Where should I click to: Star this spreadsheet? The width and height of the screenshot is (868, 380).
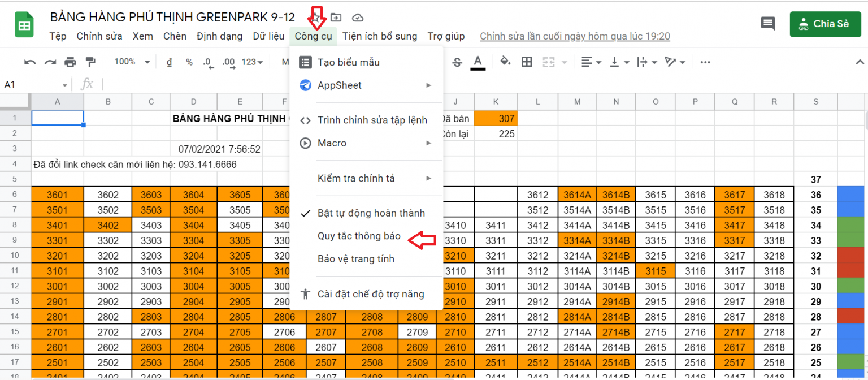316,18
